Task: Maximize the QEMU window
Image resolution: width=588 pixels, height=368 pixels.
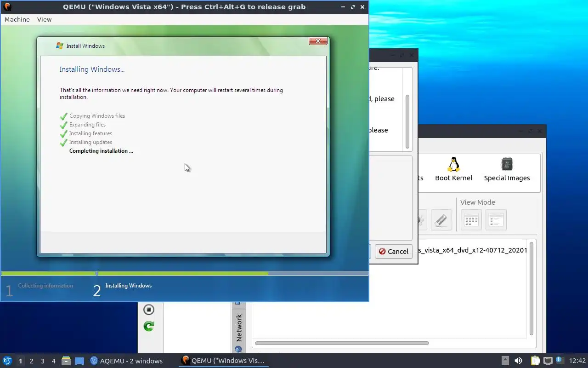Action: [353, 7]
